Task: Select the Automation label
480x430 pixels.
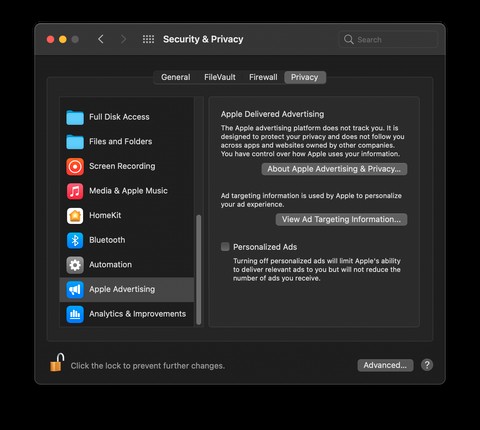Action: tap(110, 265)
